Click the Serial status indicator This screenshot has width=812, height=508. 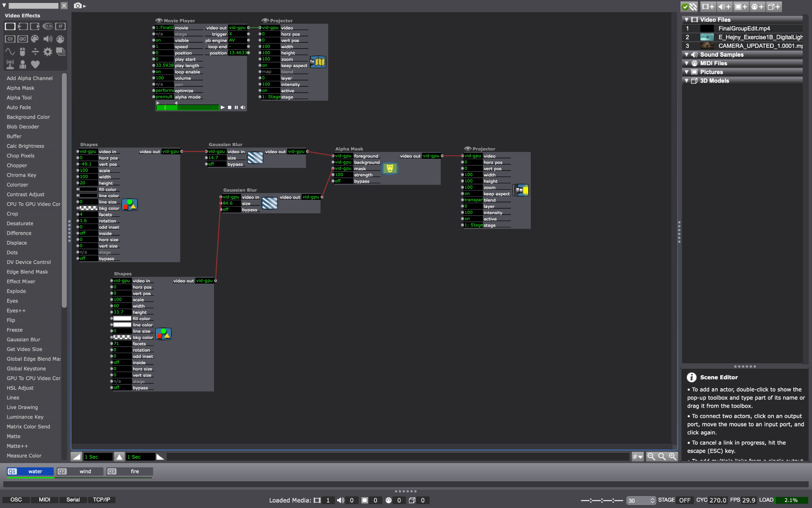73,500
